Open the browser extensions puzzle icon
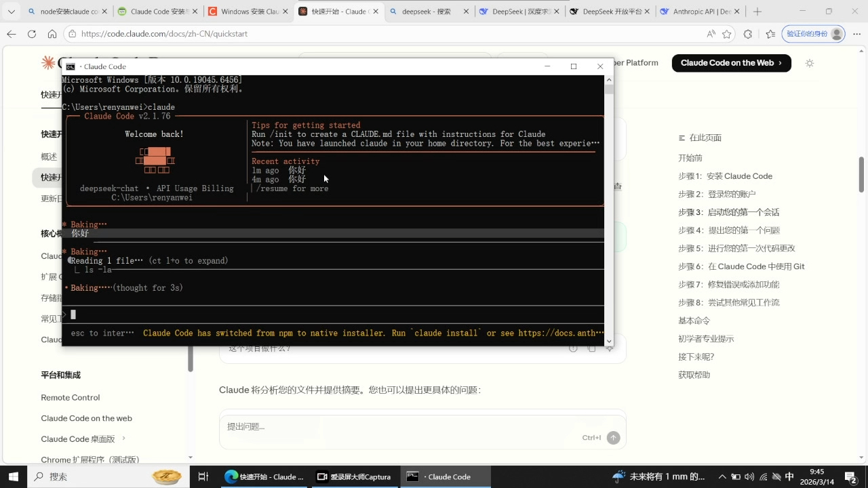This screenshot has height=488, width=868. pyautogui.click(x=748, y=34)
